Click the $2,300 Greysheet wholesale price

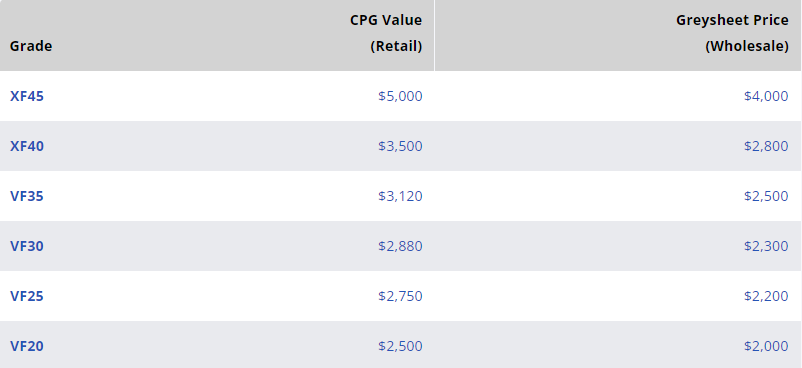coord(766,246)
